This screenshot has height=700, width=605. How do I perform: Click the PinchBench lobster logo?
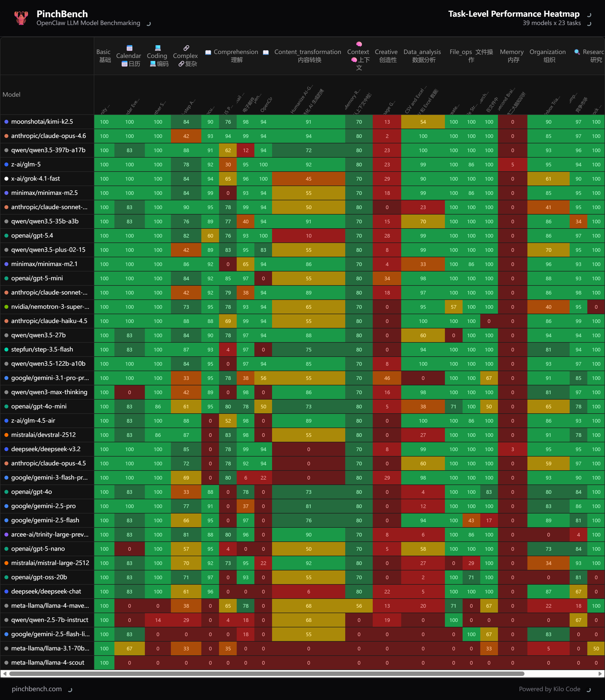point(21,18)
